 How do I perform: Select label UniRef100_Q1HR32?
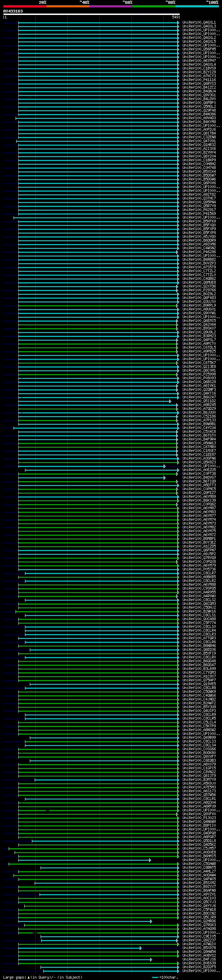199,145
